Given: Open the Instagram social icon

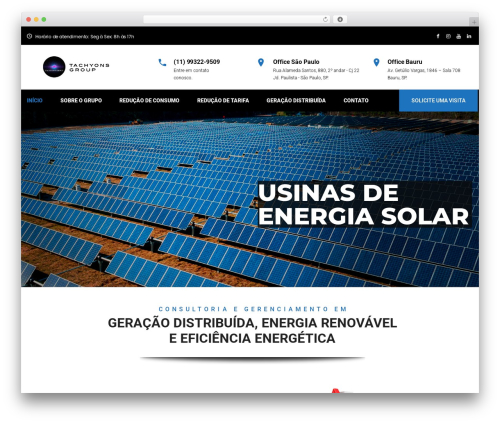Looking at the screenshot, I should point(448,36).
